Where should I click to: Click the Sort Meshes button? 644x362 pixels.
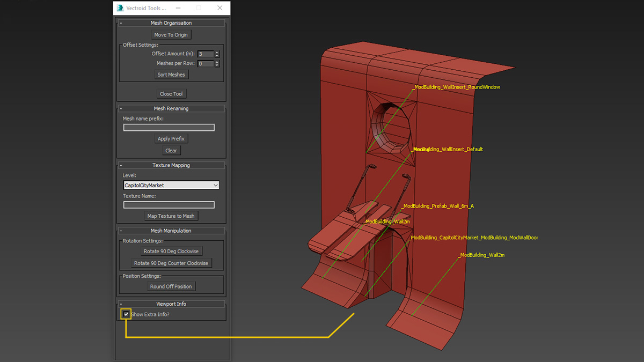coord(171,75)
